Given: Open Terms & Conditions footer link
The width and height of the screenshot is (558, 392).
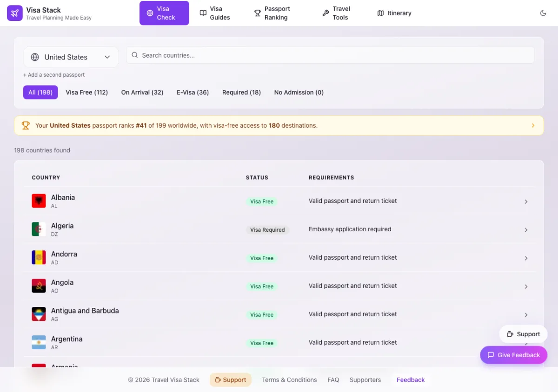Looking at the screenshot, I should (289, 380).
